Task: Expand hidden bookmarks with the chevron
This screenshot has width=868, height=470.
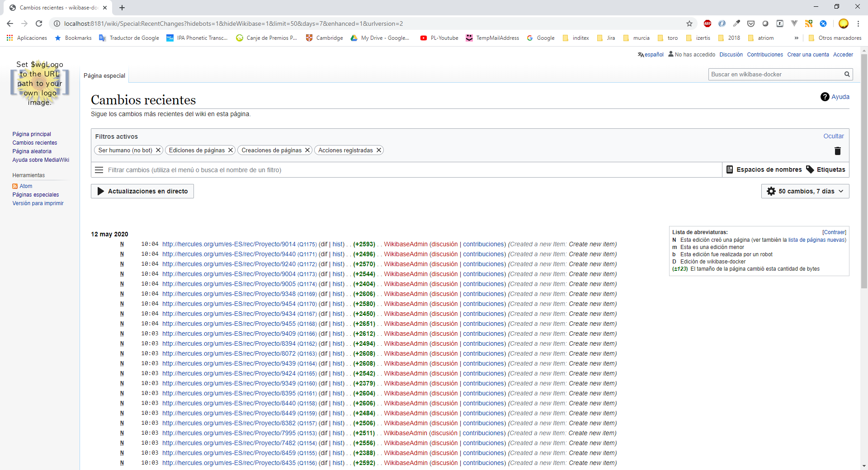Action: click(796, 38)
